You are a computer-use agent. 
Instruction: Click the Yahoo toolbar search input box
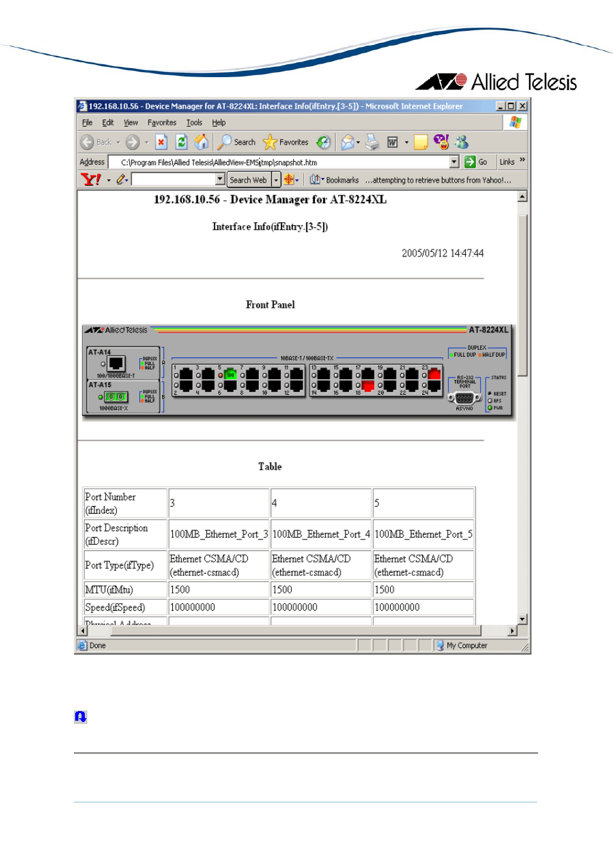pos(173,179)
